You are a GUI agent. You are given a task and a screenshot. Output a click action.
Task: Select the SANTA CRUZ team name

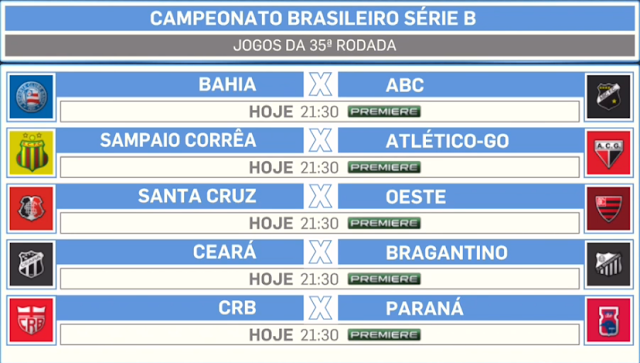pyautogui.click(x=197, y=196)
